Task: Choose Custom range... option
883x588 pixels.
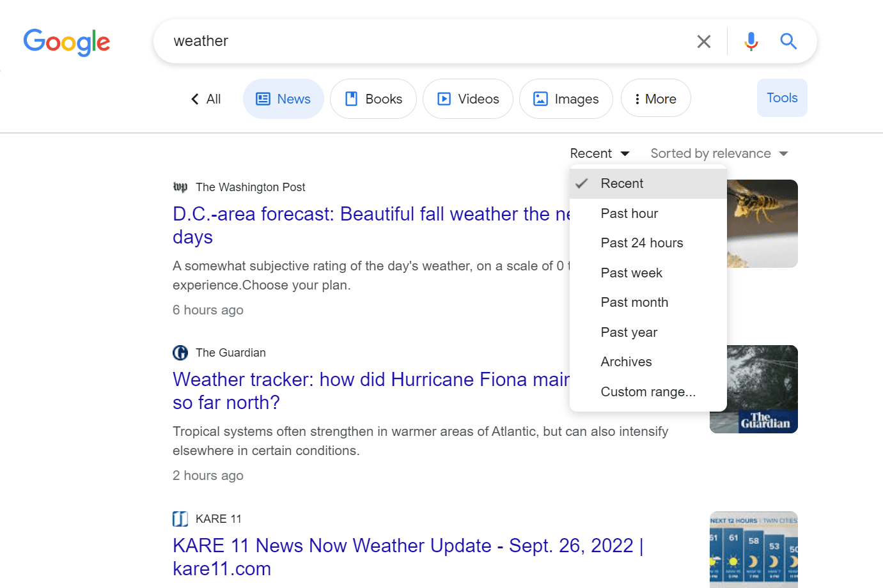Action: click(x=648, y=392)
